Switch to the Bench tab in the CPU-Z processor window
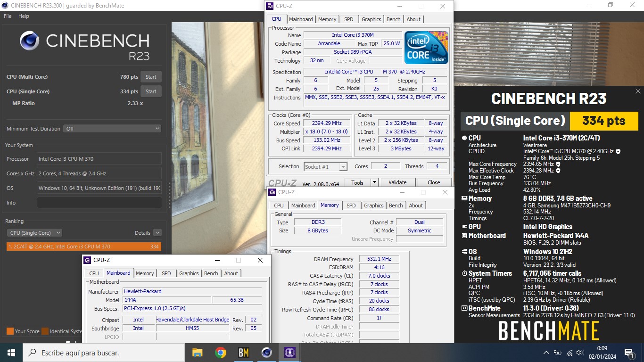644x362 pixels. click(393, 19)
